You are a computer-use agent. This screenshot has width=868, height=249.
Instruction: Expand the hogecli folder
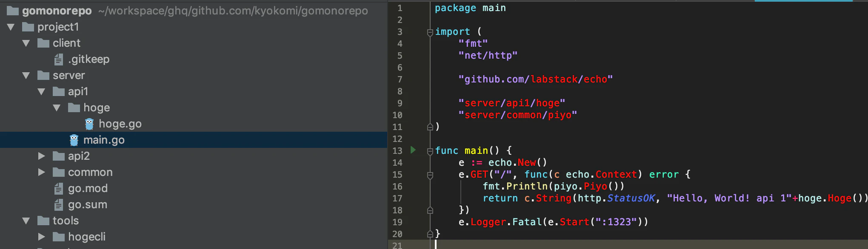coord(41,237)
